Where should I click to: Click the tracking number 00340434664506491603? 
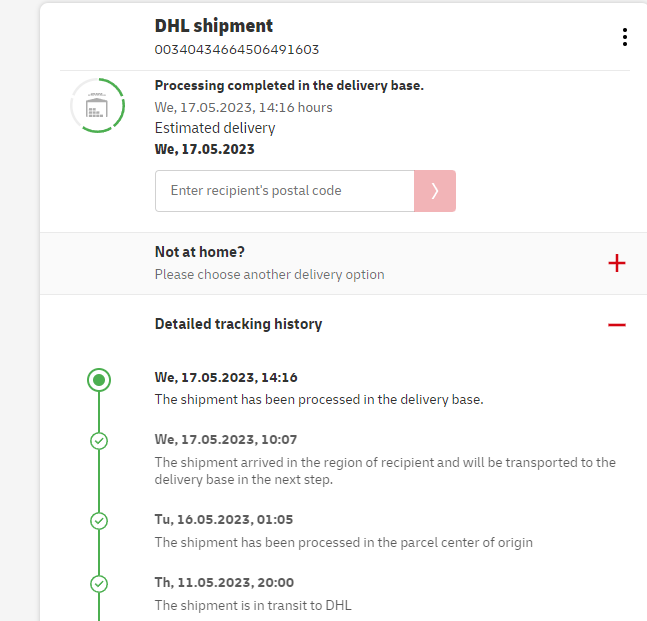pos(237,49)
